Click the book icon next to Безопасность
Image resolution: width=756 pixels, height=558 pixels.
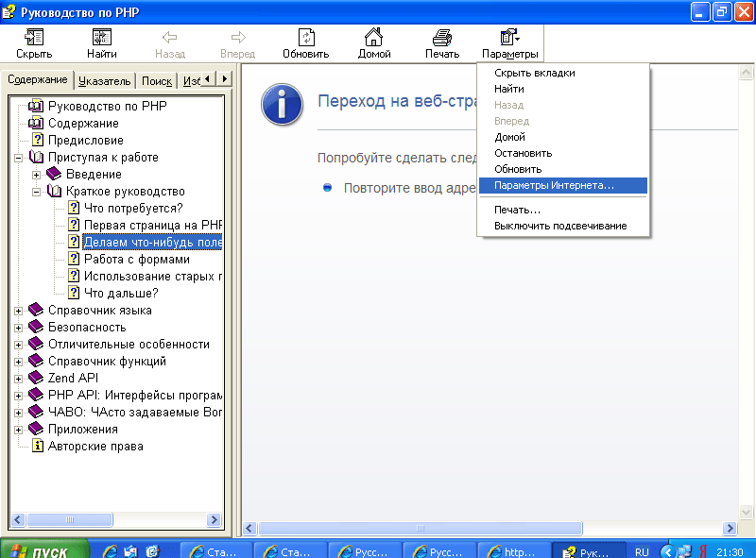pos(36,327)
